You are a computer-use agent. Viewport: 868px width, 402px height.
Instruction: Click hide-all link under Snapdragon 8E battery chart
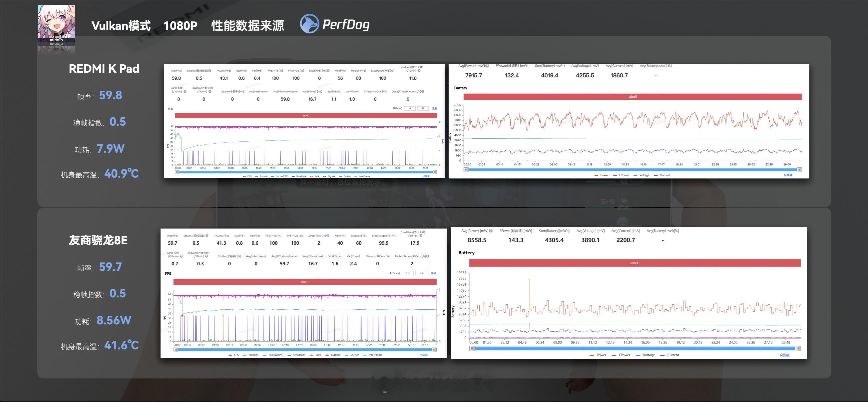[784, 355]
